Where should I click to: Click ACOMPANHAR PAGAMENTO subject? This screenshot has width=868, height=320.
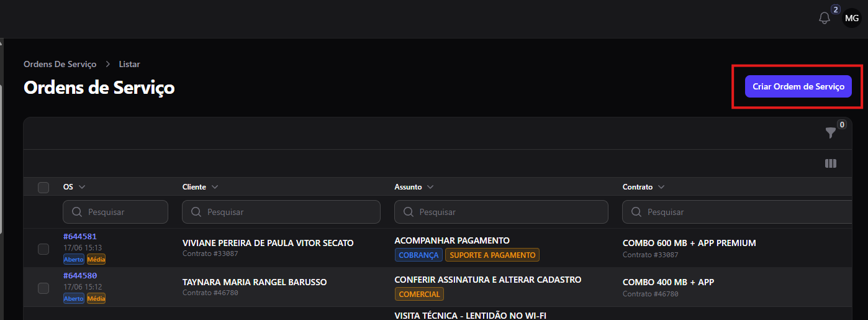[452, 240]
